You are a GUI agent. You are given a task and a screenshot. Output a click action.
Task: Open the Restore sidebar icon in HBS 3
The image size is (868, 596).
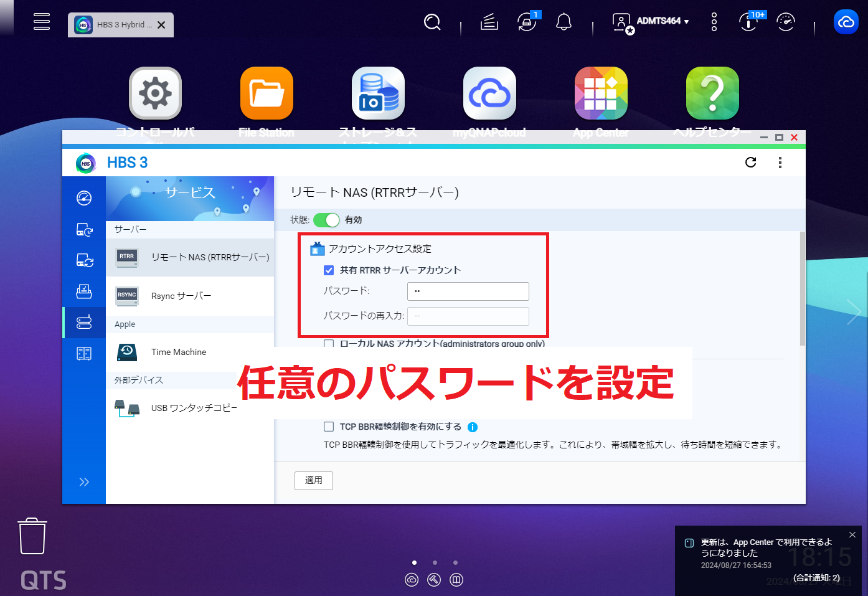[x=84, y=291]
